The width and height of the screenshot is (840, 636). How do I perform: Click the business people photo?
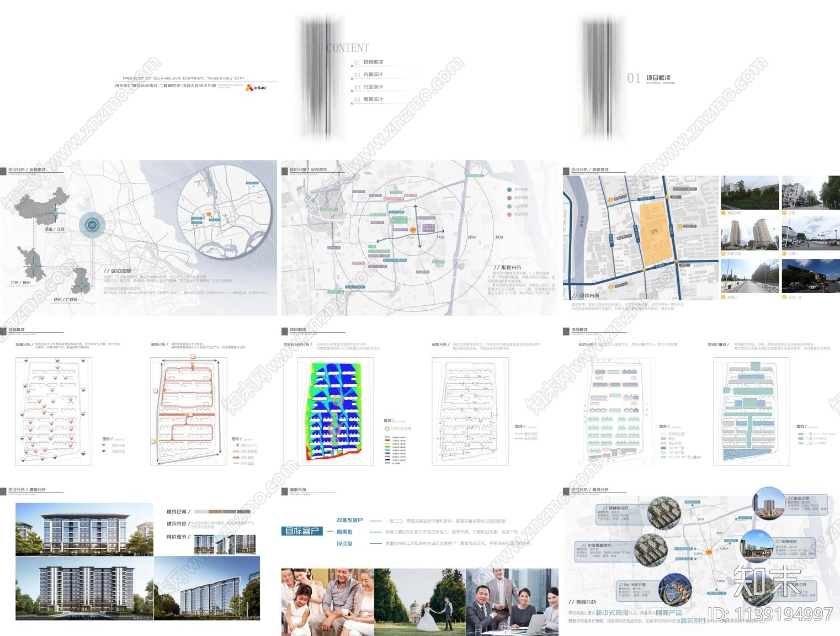click(512, 602)
